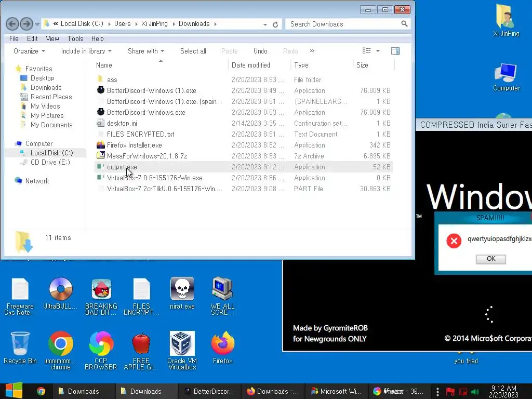Select BetterDiscord-Windows (1).exe file

(243, 90)
